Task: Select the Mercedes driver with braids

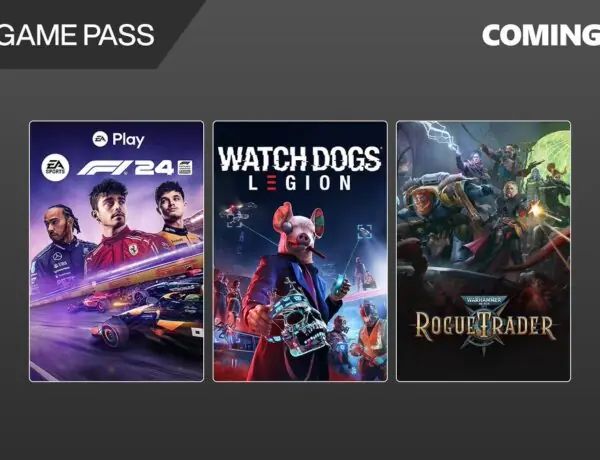Action: point(61,245)
